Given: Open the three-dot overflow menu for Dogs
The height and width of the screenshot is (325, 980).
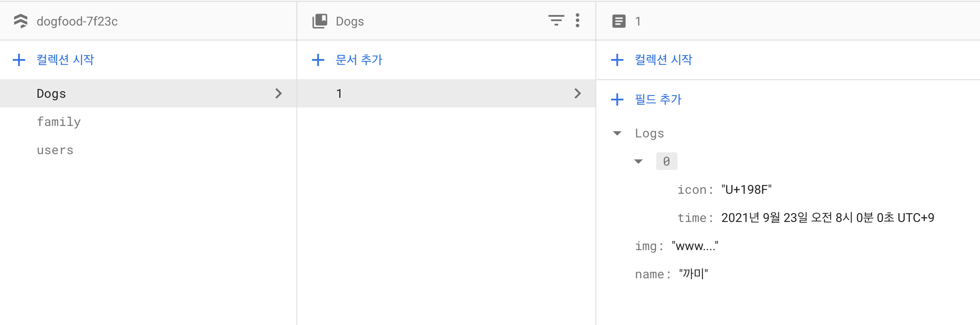Looking at the screenshot, I should (577, 21).
